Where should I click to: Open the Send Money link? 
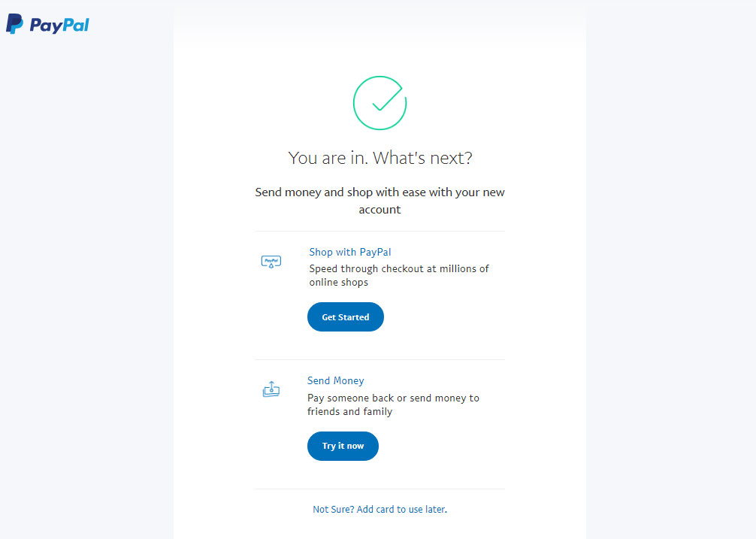pyautogui.click(x=335, y=380)
